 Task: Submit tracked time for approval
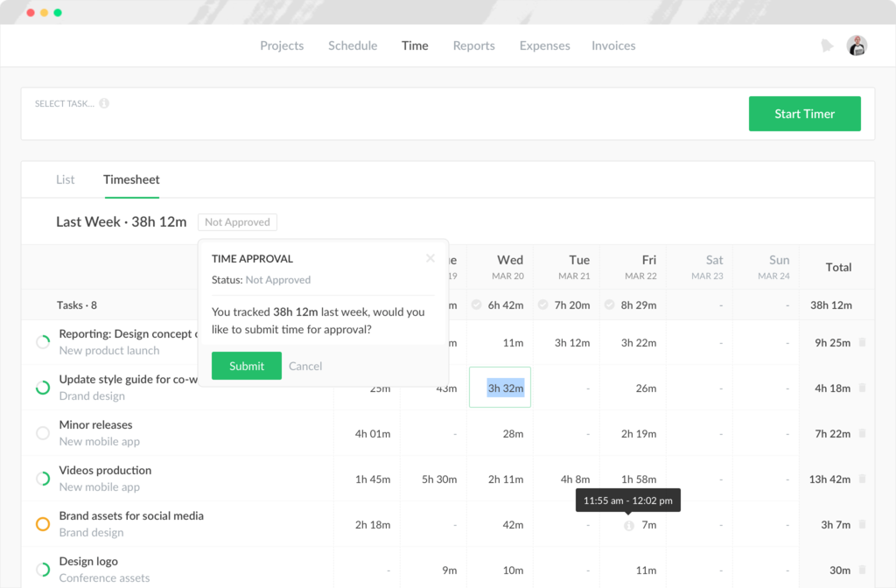246,366
